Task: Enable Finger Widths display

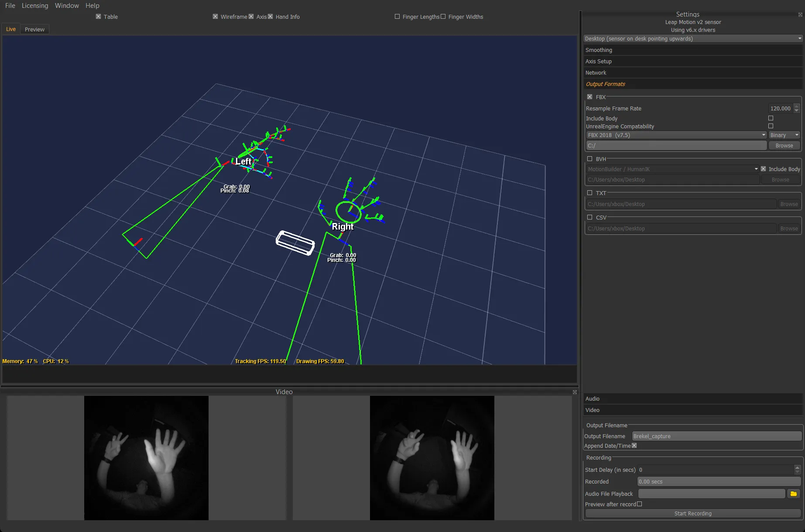Action: point(443,17)
